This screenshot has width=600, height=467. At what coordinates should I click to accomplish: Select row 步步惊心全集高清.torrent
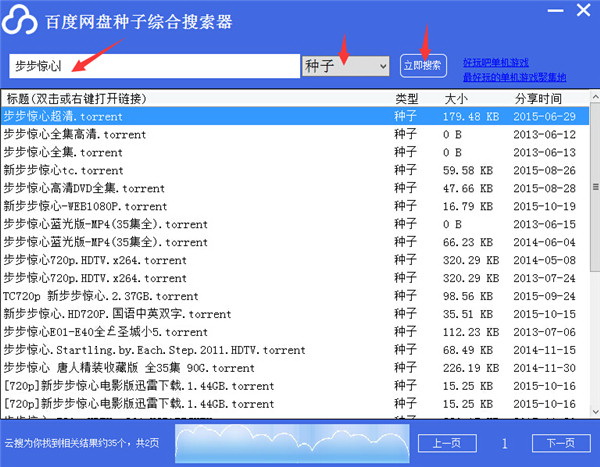click(295, 134)
